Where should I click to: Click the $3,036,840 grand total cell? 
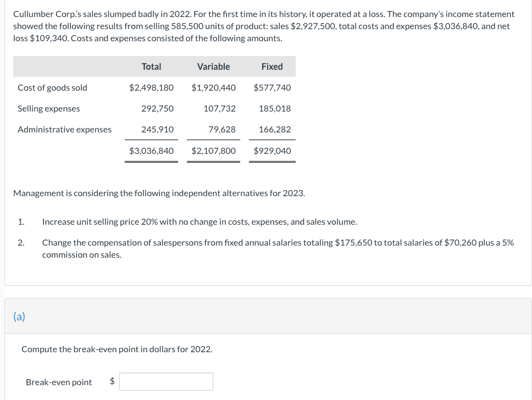point(151,151)
